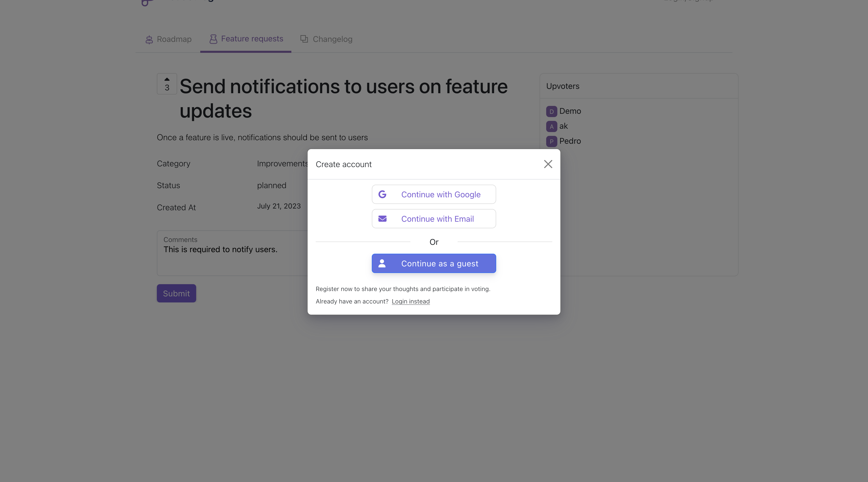868x482 pixels.
Task: Switch to the Changelog tab
Action: point(326,39)
